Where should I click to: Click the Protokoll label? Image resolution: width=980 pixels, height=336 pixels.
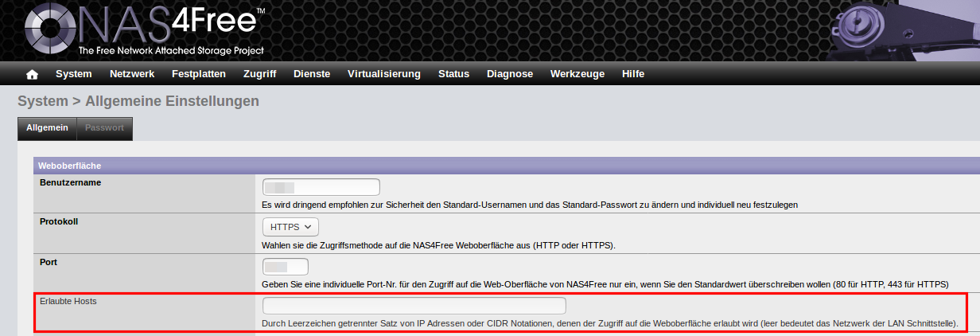[x=59, y=221]
